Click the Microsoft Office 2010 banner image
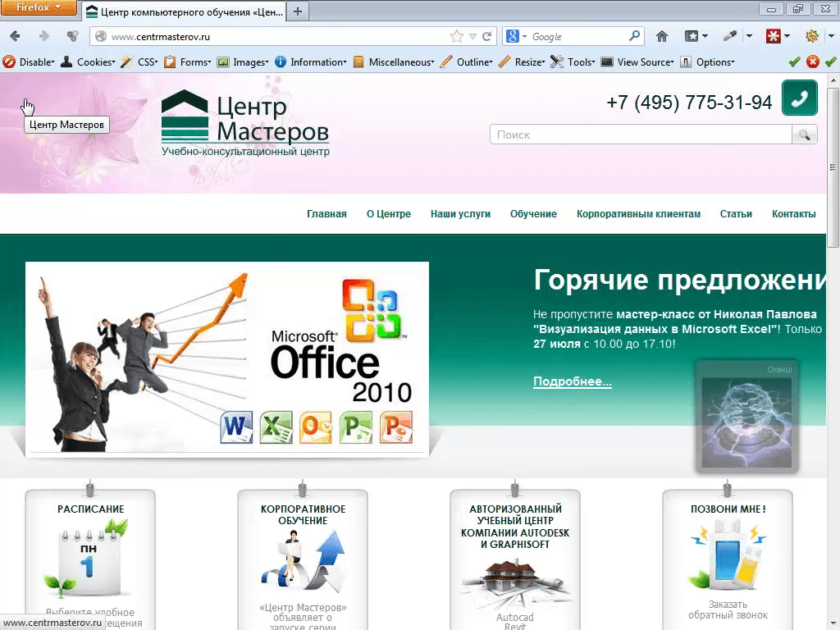 click(x=227, y=359)
